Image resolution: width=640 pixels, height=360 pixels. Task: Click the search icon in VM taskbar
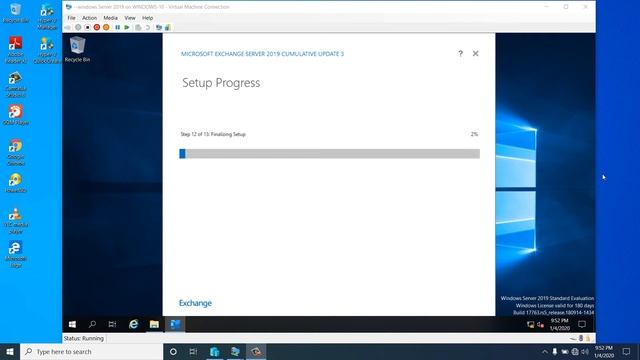92,324
